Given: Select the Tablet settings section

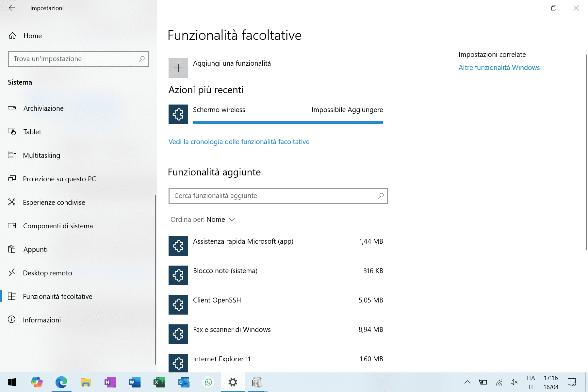Looking at the screenshot, I should coord(32,132).
